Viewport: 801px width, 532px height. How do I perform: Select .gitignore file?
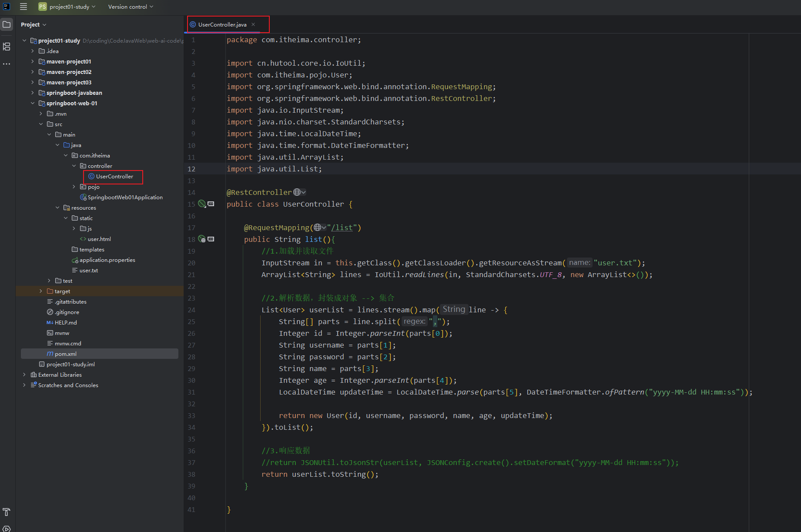[x=63, y=312]
